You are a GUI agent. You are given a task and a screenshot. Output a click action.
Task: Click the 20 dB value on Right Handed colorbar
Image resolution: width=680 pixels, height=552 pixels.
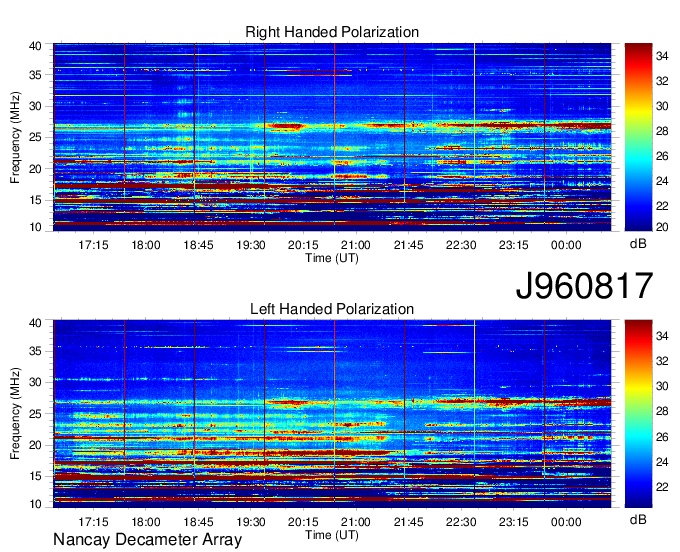tap(662, 227)
